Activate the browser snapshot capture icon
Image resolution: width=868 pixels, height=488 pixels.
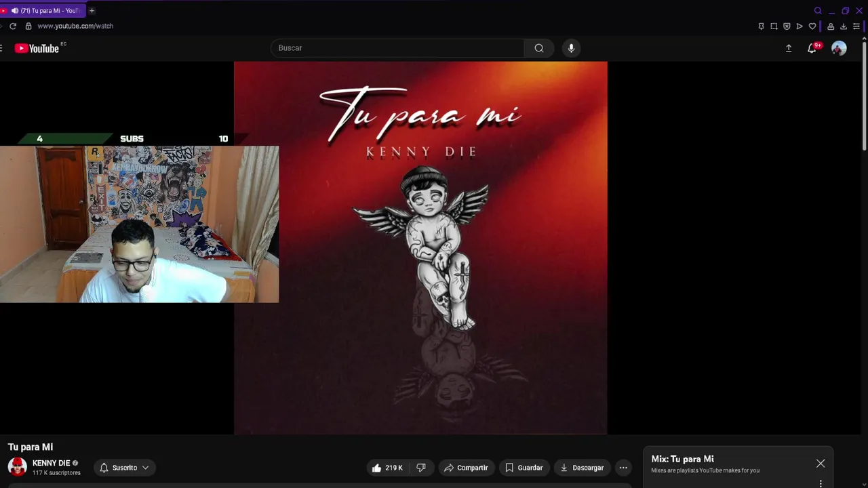point(774,26)
